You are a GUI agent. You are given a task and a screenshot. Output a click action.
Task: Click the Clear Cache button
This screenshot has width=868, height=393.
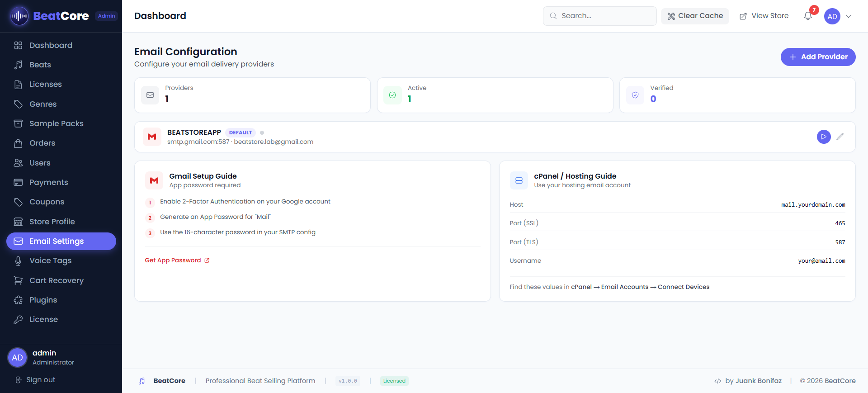pyautogui.click(x=695, y=16)
